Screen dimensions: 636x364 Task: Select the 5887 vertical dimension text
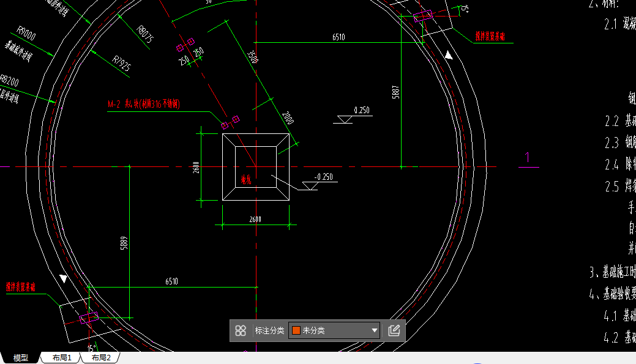click(396, 92)
